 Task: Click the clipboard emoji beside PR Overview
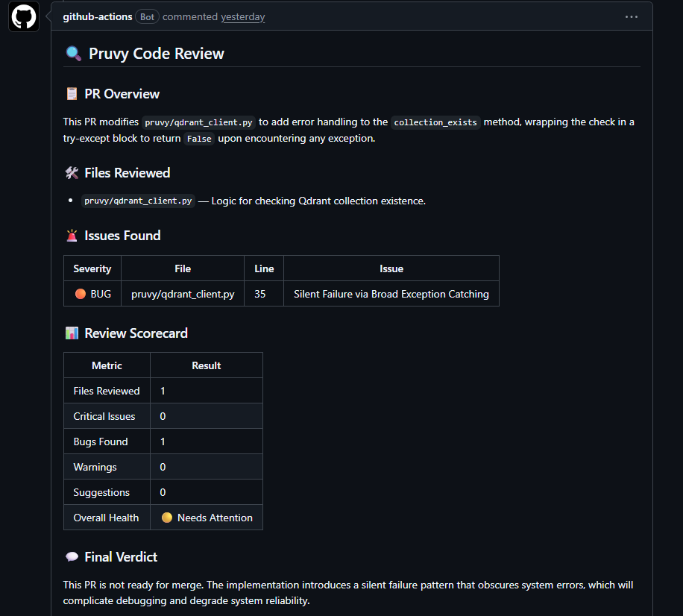coord(72,94)
